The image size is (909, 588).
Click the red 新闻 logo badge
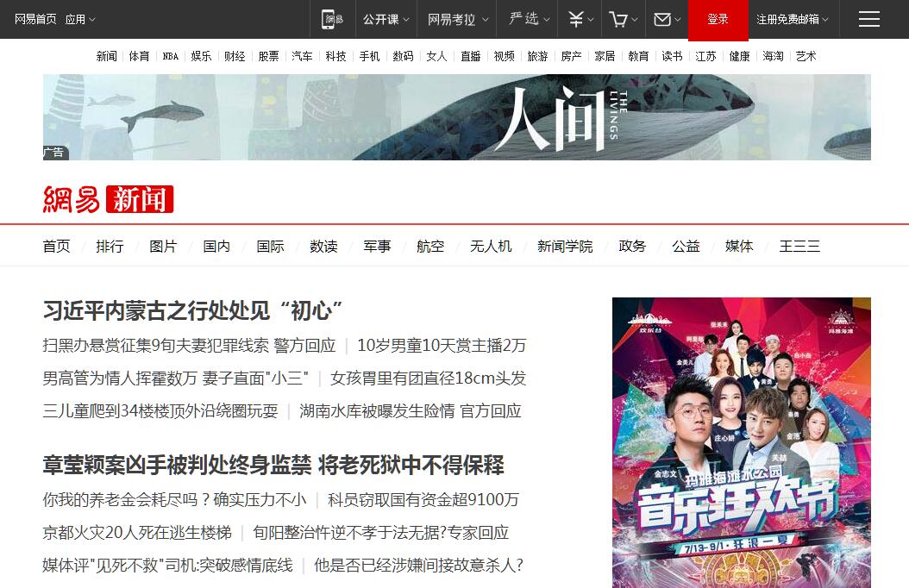139,199
